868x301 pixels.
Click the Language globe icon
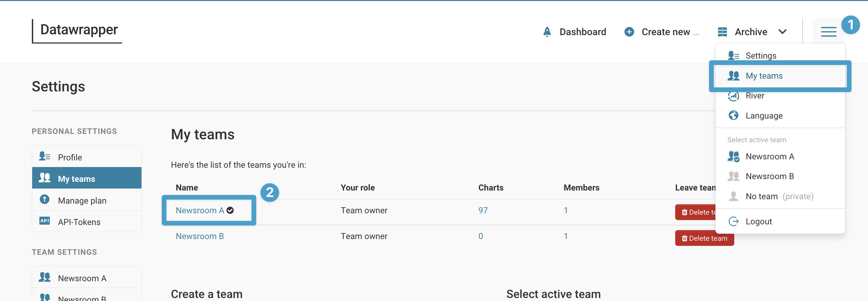(x=733, y=116)
